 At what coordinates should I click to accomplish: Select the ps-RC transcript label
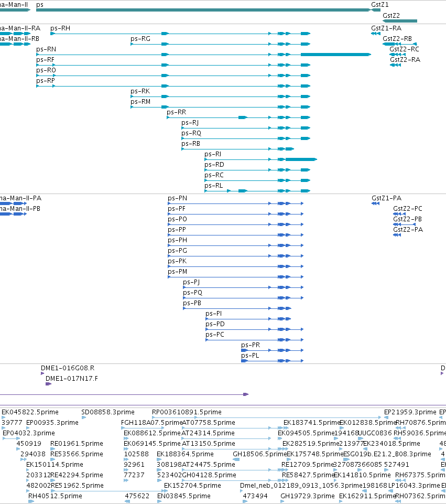tap(214, 175)
